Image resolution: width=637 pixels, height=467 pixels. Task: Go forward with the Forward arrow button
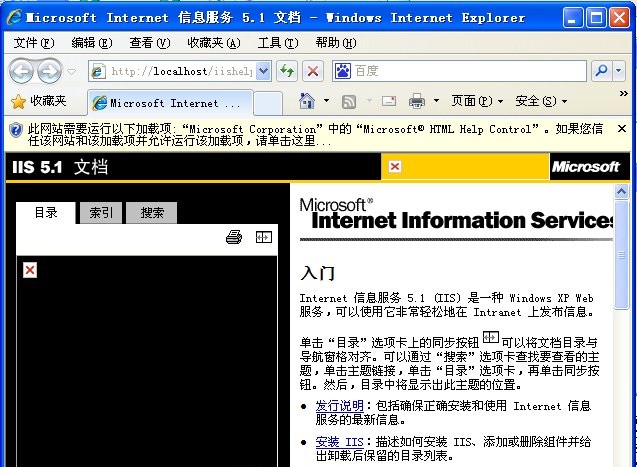coord(49,71)
